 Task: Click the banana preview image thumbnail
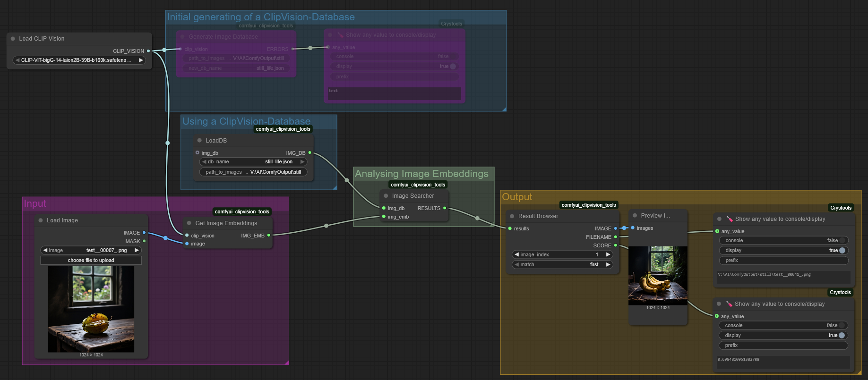coord(658,276)
